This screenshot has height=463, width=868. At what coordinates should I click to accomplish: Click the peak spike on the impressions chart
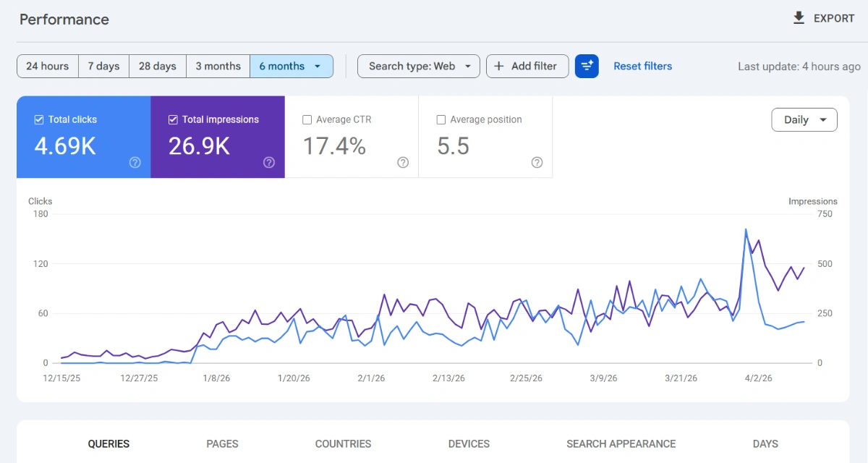point(746,230)
